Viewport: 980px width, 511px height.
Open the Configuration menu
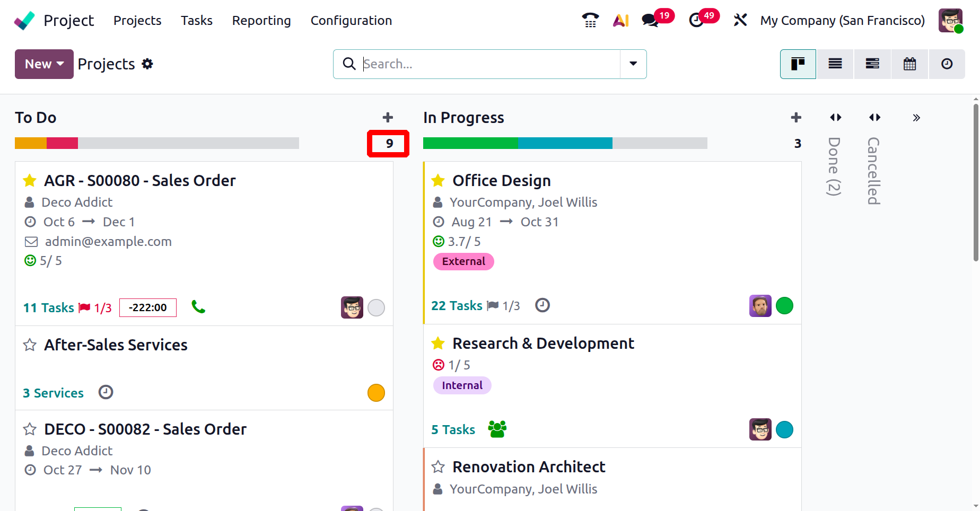[351, 21]
